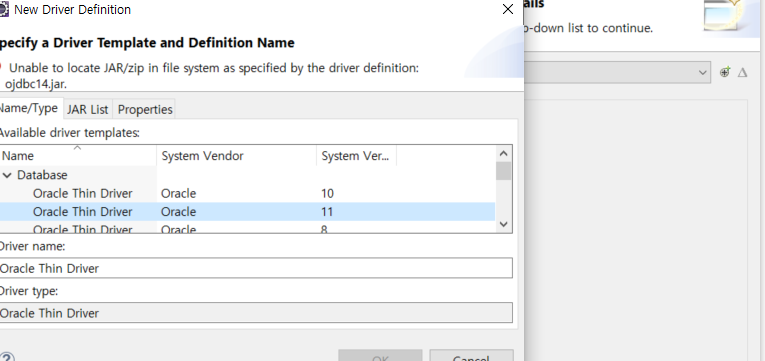Viewport: 765px width, 361px height.
Task: Click the Cancel button
Action: click(x=471, y=356)
